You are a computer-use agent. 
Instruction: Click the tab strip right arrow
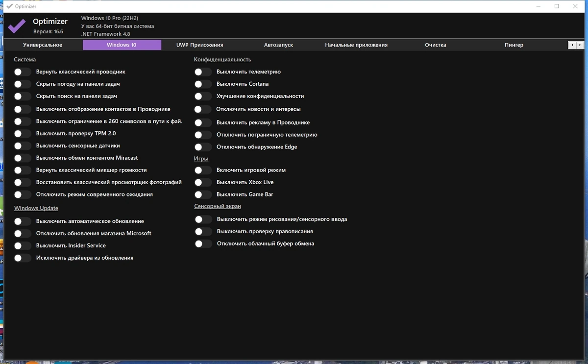coord(580,45)
